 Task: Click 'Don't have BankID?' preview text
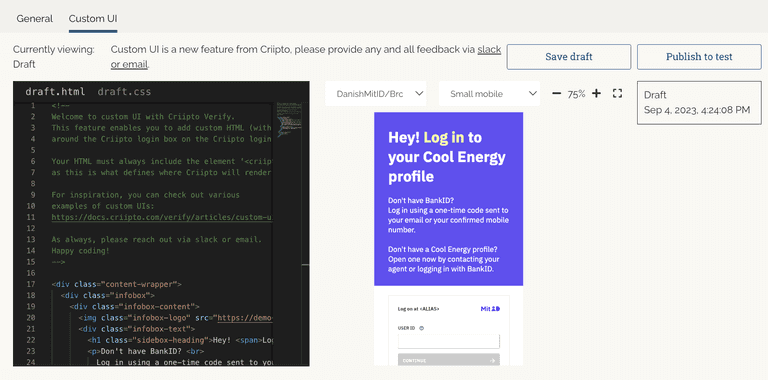click(421, 200)
